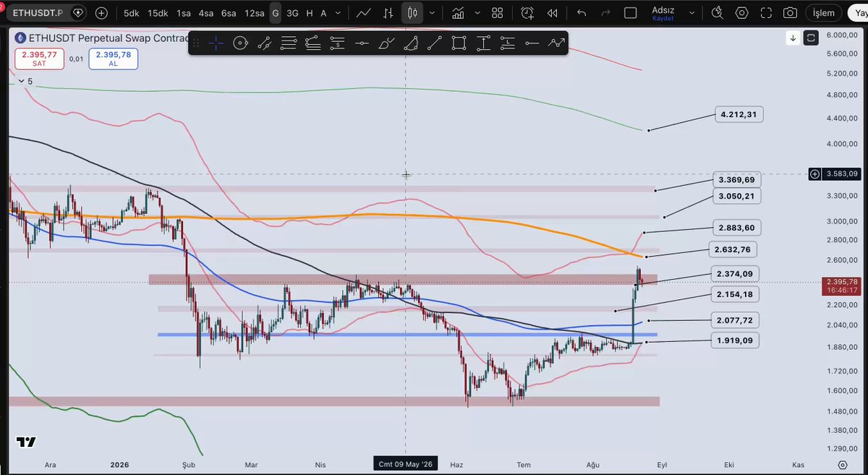Image resolution: width=868 pixels, height=475 pixels.
Task: Select the rectangle shape tool
Action: pyautogui.click(x=459, y=43)
